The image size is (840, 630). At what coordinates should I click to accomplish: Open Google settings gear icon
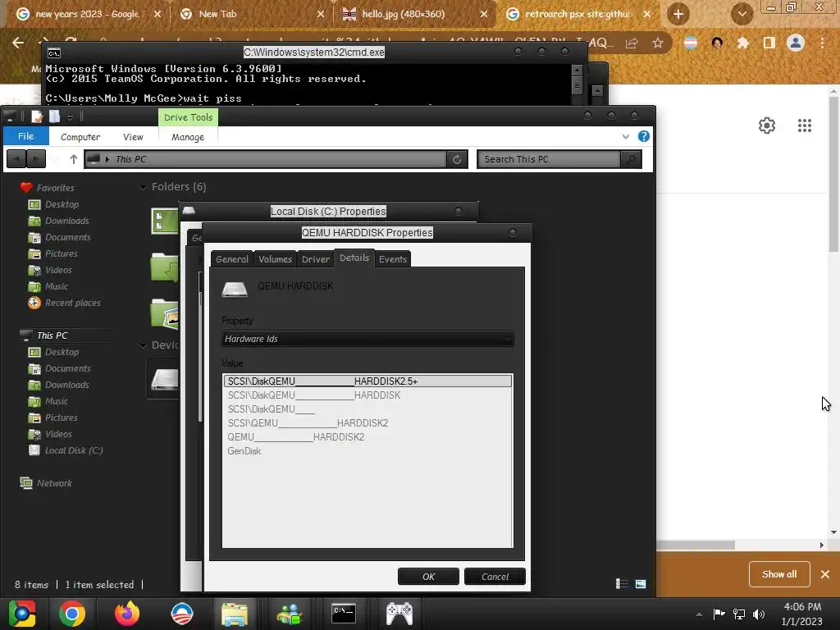coord(767,126)
